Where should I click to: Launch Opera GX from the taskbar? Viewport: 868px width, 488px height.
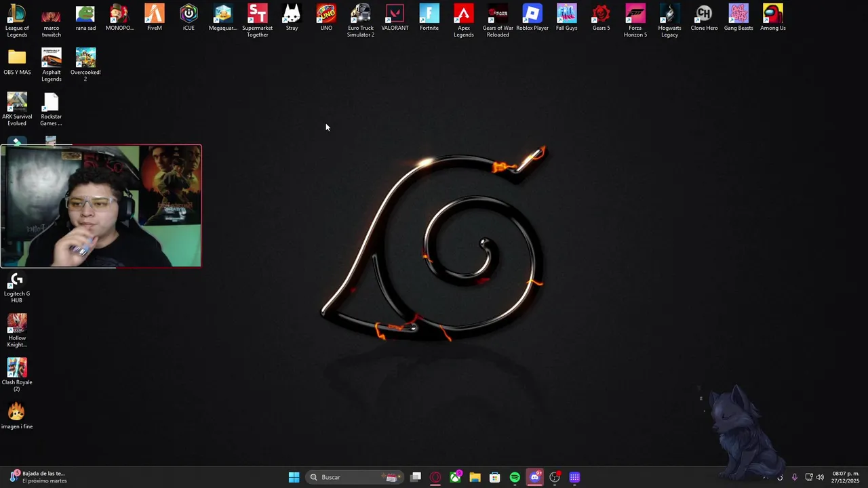(x=435, y=477)
